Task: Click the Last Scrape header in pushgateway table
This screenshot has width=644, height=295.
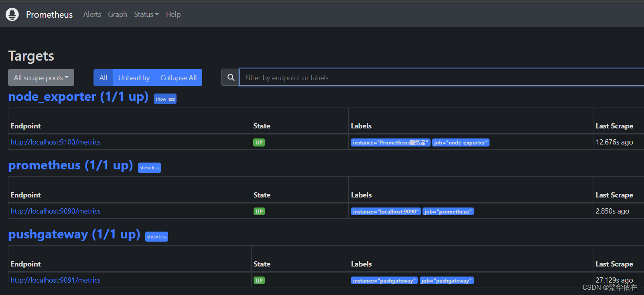Action: coord(614,264)
